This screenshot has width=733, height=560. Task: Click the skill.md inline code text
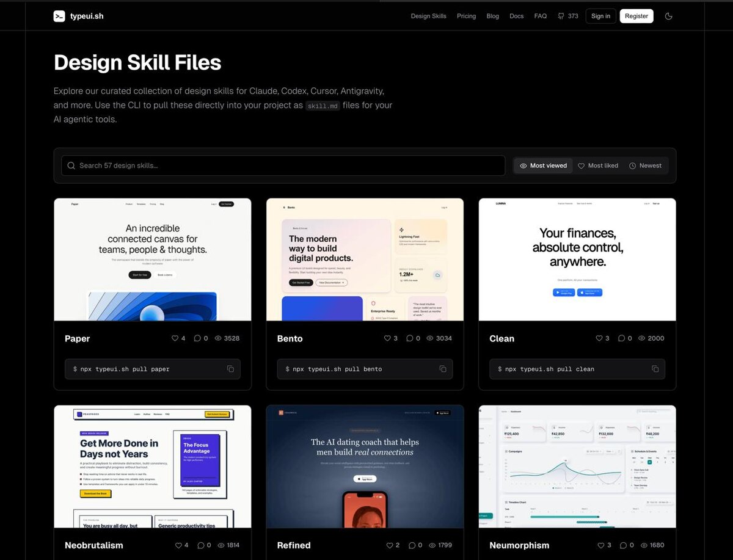click(x=323, y=106)
